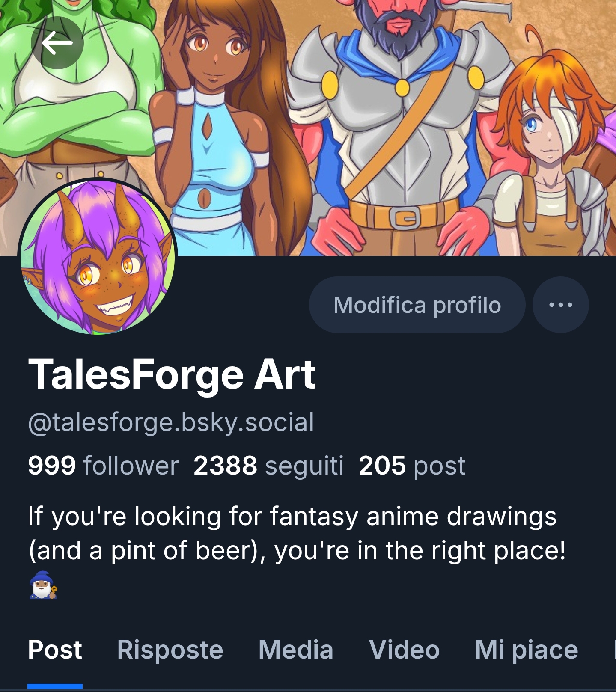The height and width of the screenshot is (692, 616).
Task: Click the Modifica profilo button
Action: [417, 305]
